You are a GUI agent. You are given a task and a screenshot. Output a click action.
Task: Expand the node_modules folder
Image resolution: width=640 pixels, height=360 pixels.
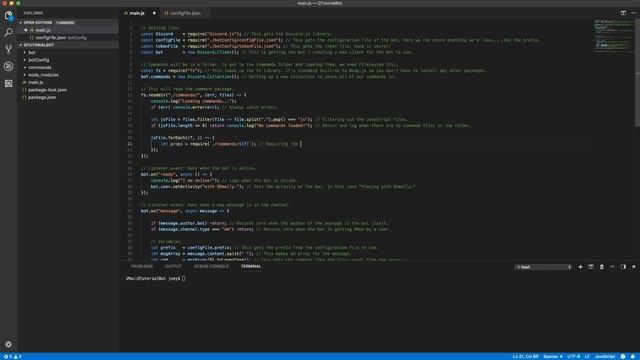tap(43, 75)
